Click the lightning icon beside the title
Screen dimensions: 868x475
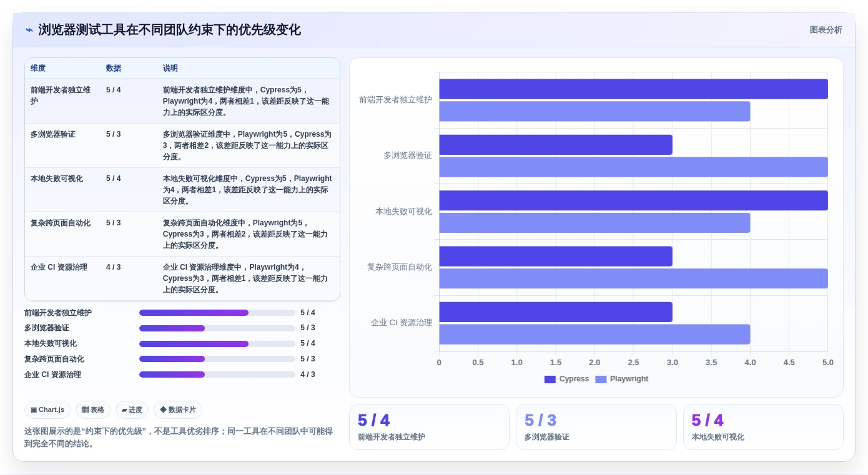[x=29, y=30]
